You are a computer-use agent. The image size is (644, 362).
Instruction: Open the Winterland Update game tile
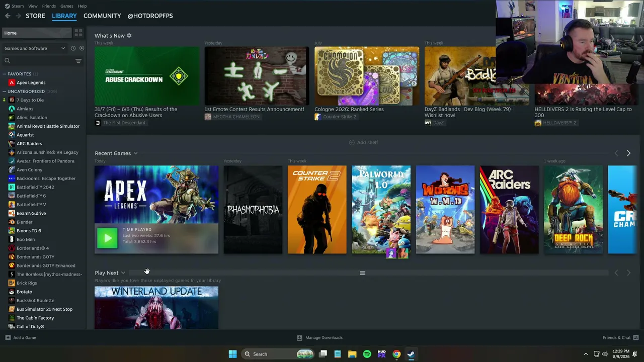click(x=156, y=308)
